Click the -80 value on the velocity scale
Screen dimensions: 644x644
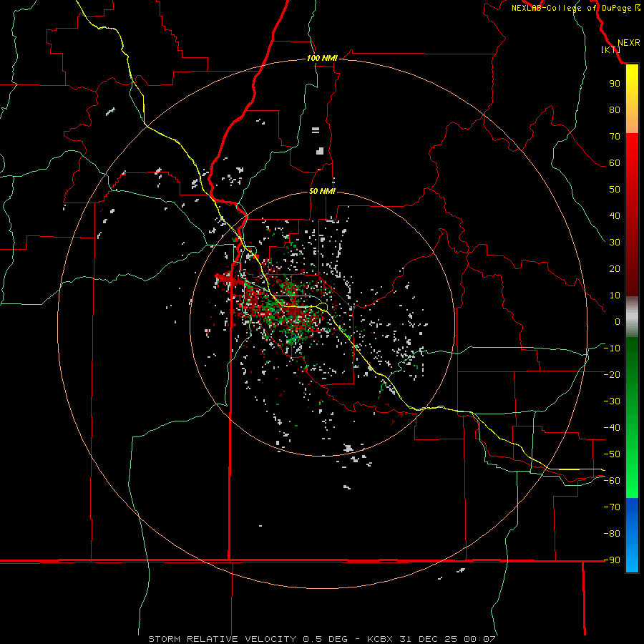tap(612, 534)
